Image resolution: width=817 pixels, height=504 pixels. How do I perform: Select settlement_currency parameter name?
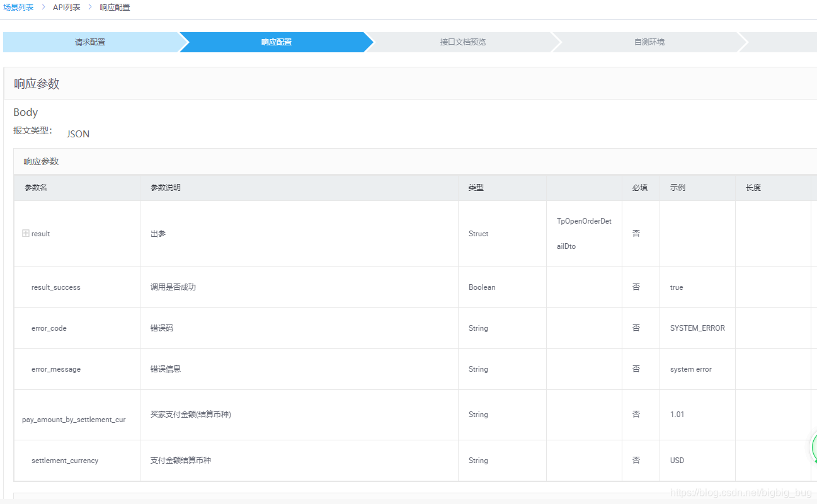pos(65,461)
